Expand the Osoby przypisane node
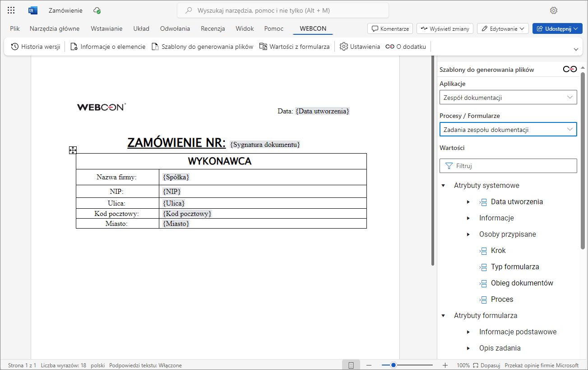Viewport: 588px width, 370px height. 468,234
